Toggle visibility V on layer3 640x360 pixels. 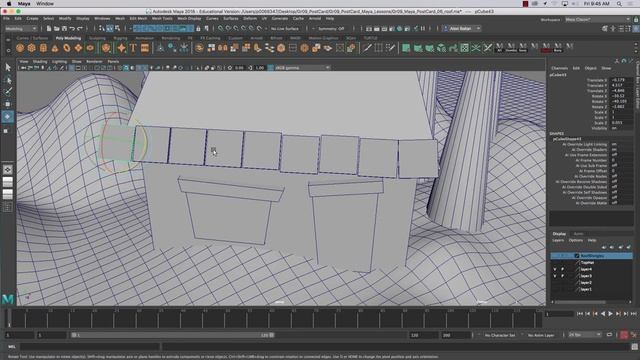coord(555,276)
